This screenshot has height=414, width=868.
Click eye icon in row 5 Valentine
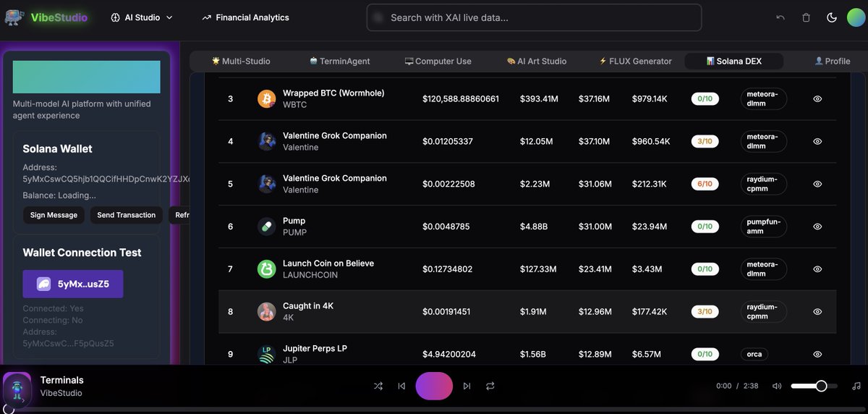pos(817,184)
